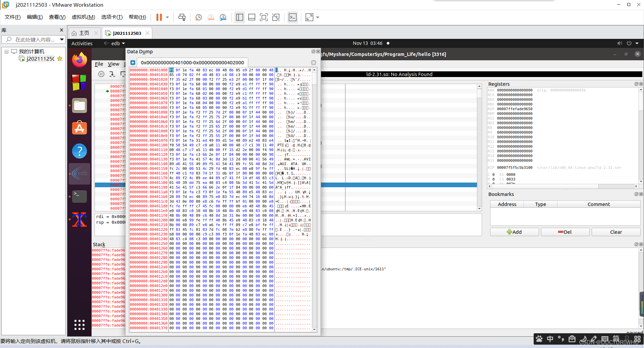The width and height of the screenshot is (644, 348).
Task: Float the Data Dump panel icon
Action: [313, 52]
